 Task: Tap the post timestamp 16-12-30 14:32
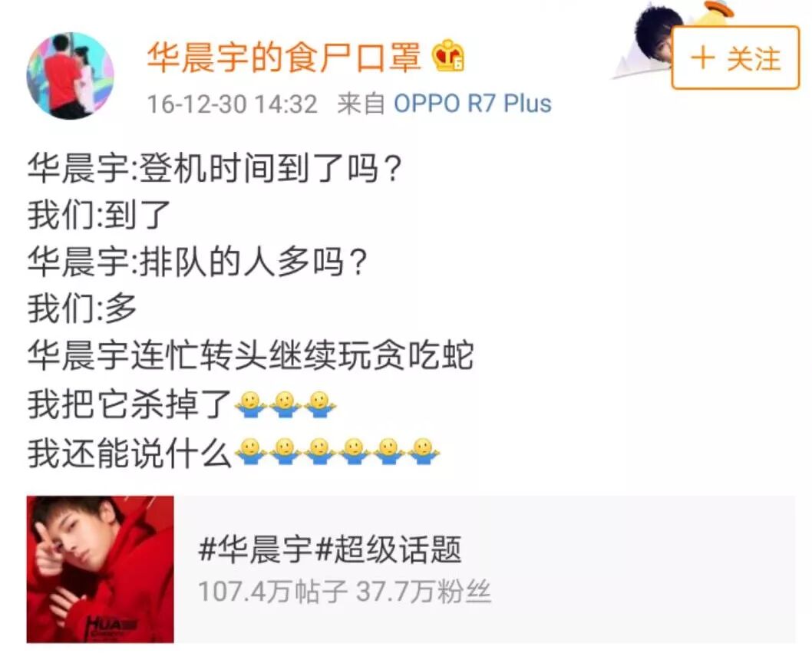tap(232, 104)
